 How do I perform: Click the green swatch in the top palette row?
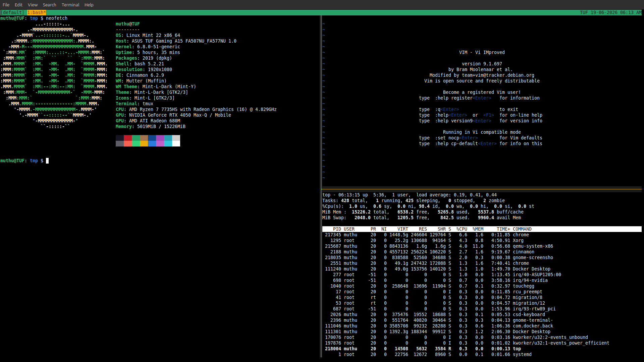coord(136,138)
